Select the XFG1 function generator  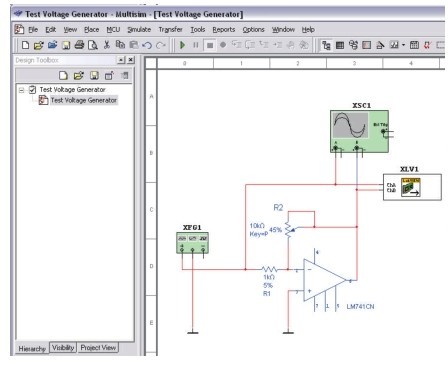click(192, 243)
